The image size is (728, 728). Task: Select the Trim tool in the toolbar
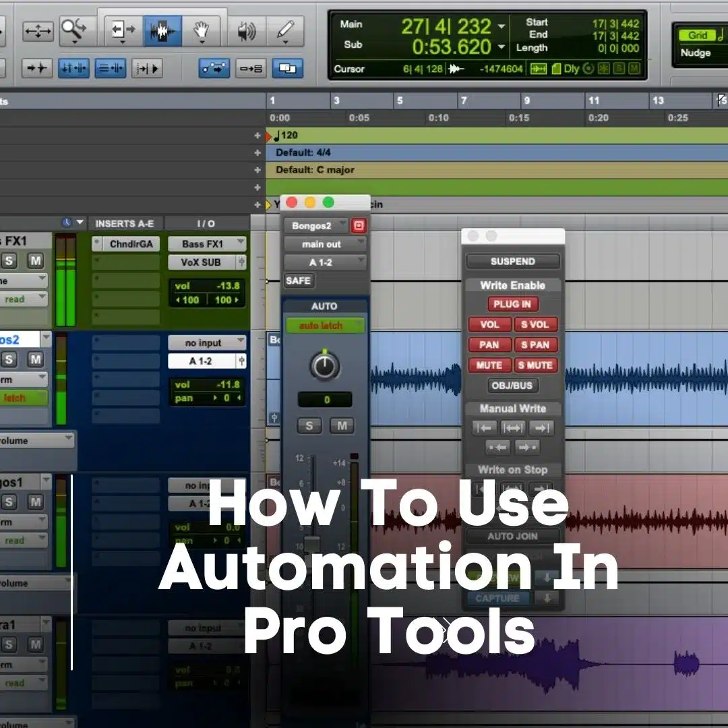[123, 28]
